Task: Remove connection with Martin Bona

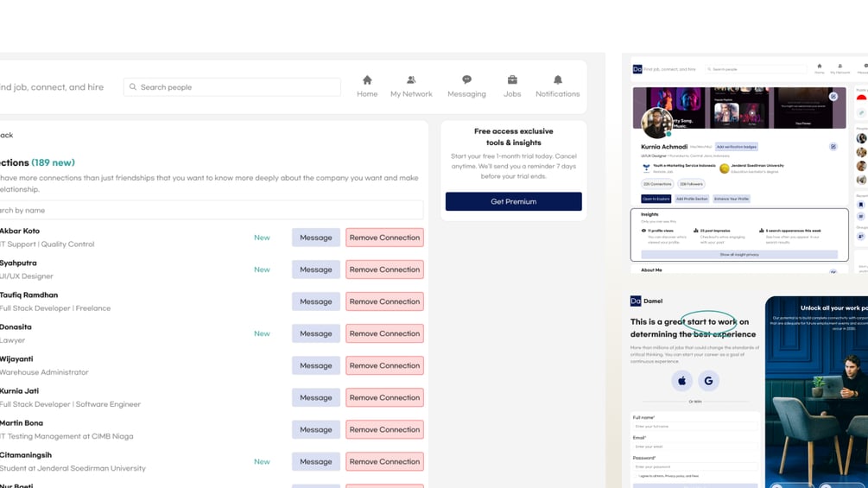Action: 384,430
